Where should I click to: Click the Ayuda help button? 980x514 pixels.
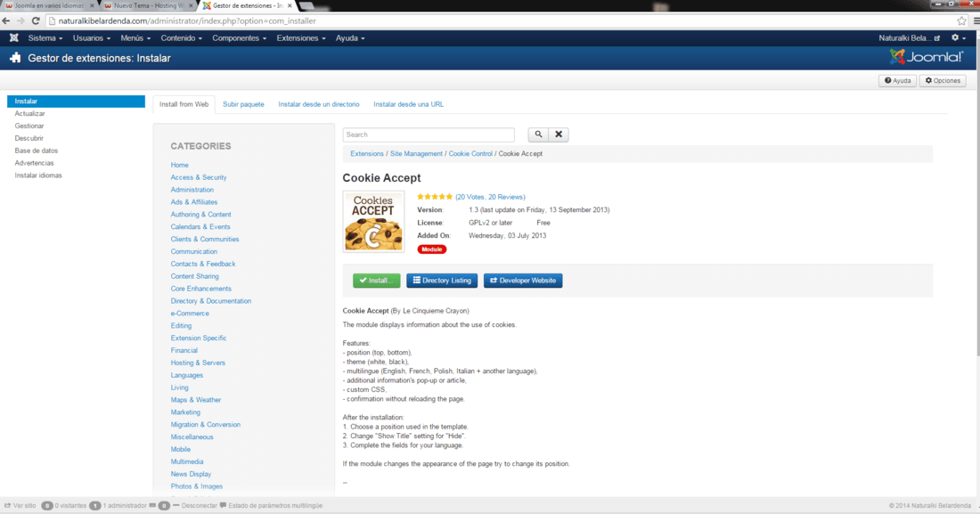[897, 81]
